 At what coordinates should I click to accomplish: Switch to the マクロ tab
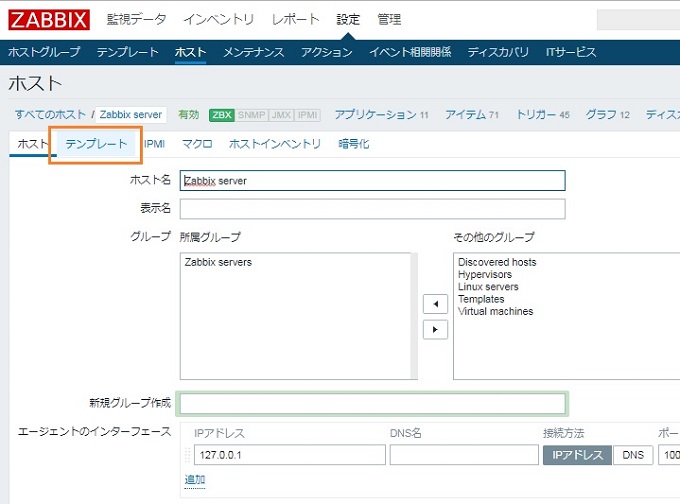coord(197,144)
